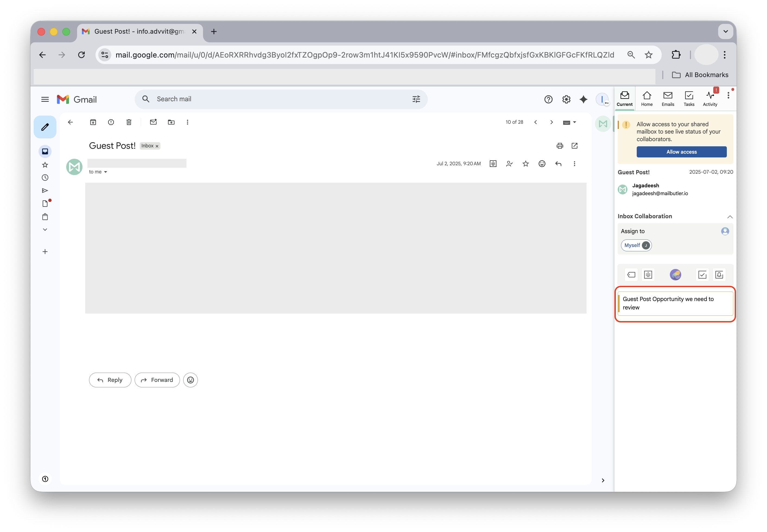Go to newer email arrow
This screenshot has width=767, height=532.
point(535,122)
